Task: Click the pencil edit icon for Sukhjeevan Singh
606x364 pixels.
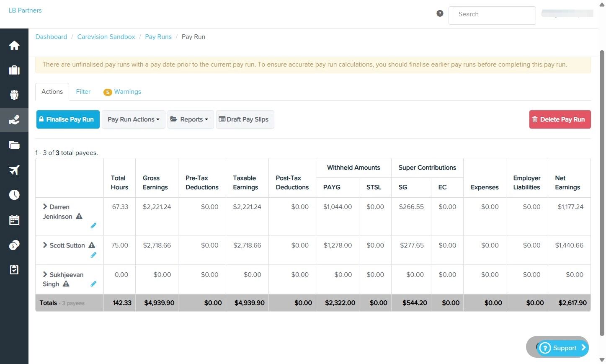Action: point(93,284)
